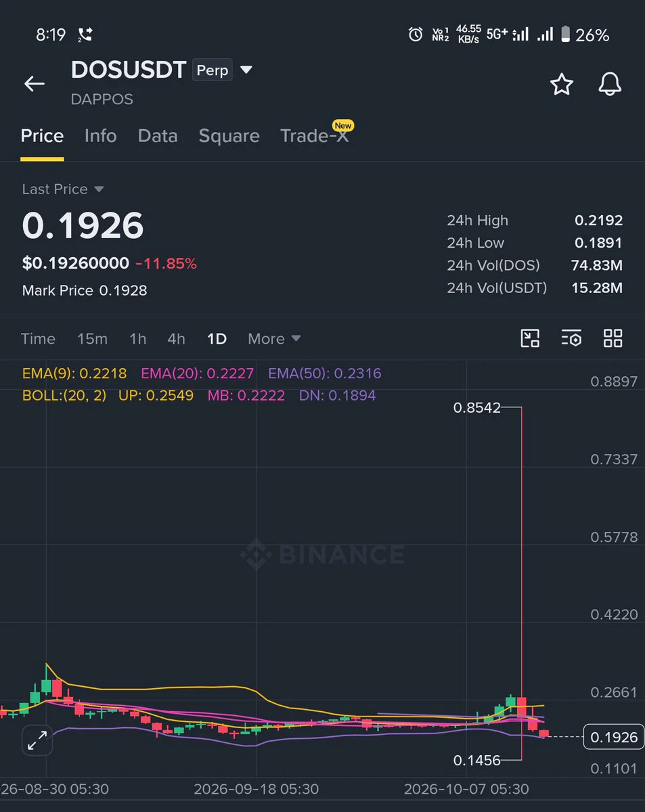Tap the current price tag 0.1926 on axis
The width and height of the screenshot is (645, 812).
[x=614, y=737]
